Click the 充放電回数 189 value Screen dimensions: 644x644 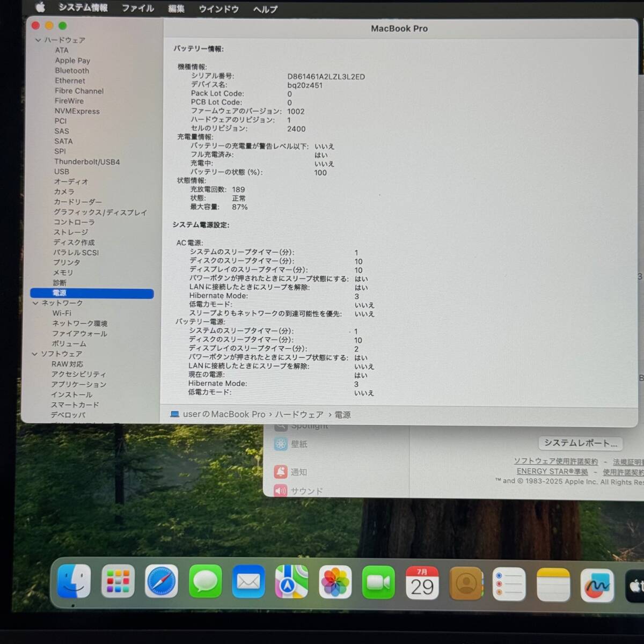(x=238, y=189)
